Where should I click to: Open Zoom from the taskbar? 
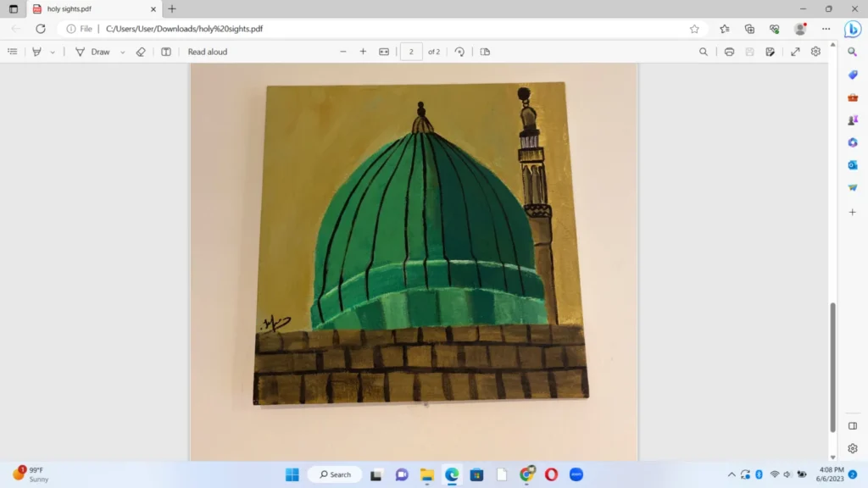576,474
